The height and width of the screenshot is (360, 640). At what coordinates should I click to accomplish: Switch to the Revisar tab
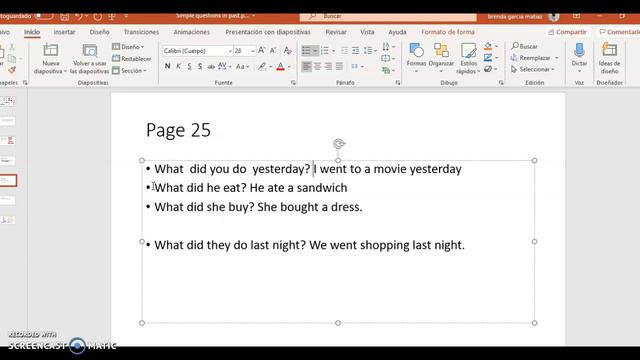pos(336,32)
